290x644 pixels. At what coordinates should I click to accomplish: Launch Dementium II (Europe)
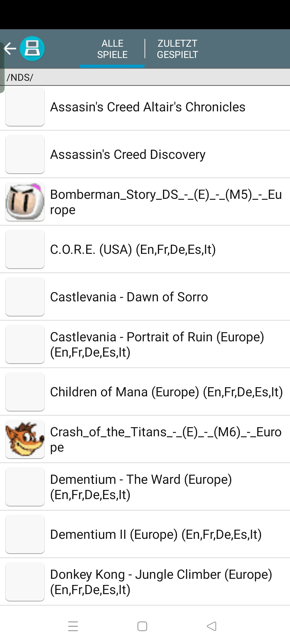point(145,534)
